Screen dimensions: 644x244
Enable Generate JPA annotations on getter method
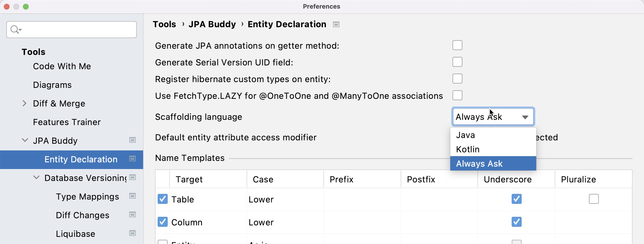[x=457, y=45]
